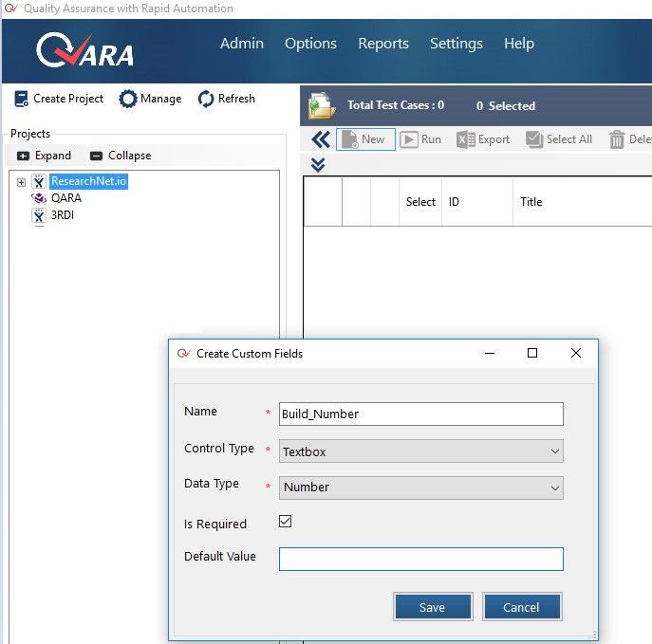
Task: Click QARA project icon in tree
Action: (39, 198)
